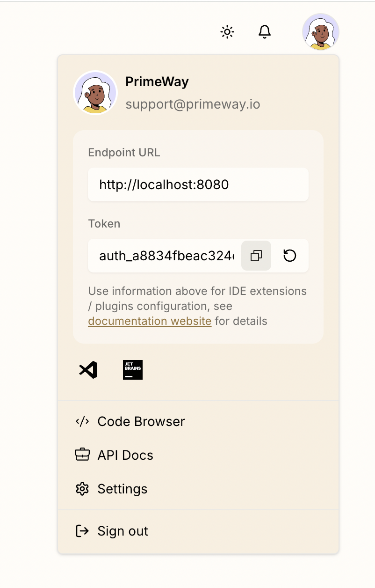
Task: Open API Docs
Action: (x=125, y=455)
